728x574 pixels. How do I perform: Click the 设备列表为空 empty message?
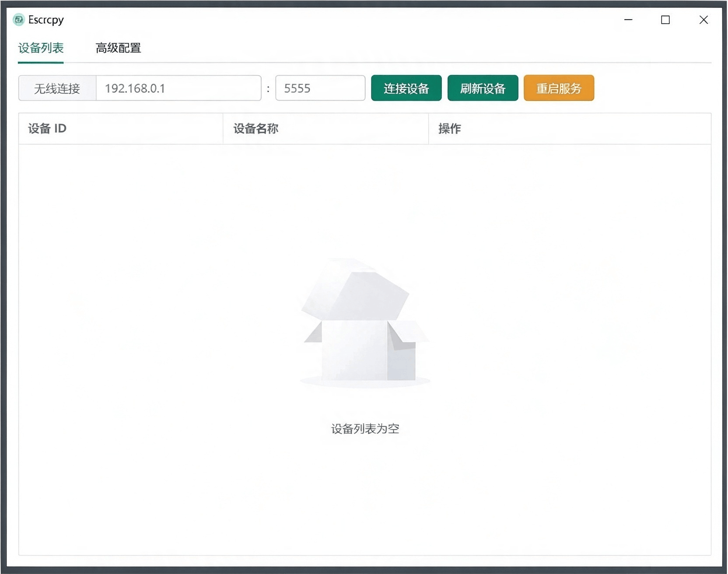click(365, 429)
